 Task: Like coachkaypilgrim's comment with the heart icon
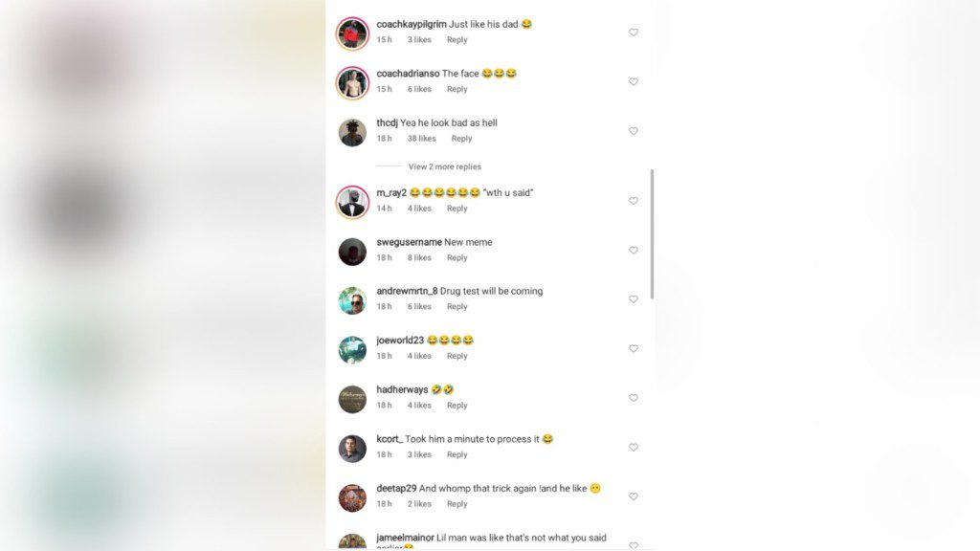click(x=634, y=33)
